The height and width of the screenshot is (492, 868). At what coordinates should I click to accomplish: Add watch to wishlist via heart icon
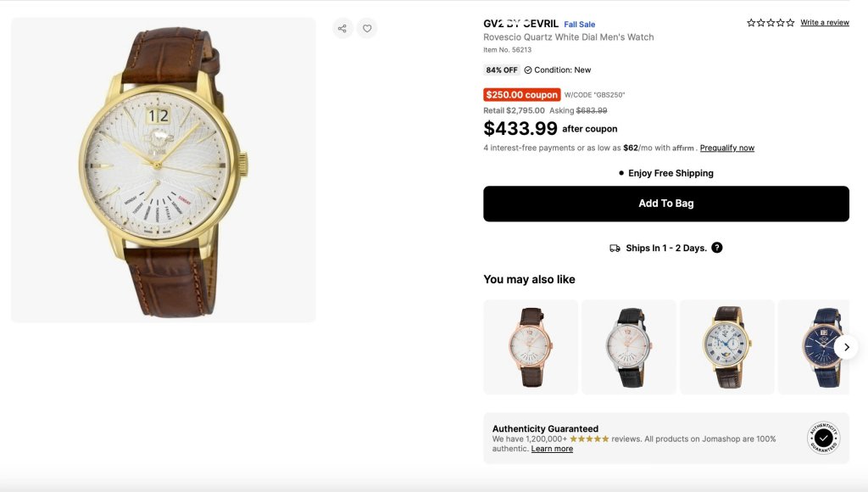tap(367, 29)
